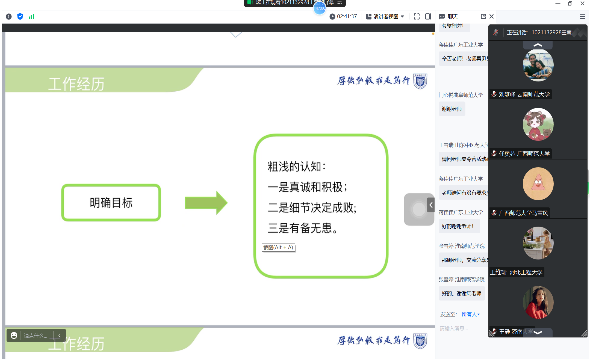Click the meeting timer clock icon

pos(332,16)
